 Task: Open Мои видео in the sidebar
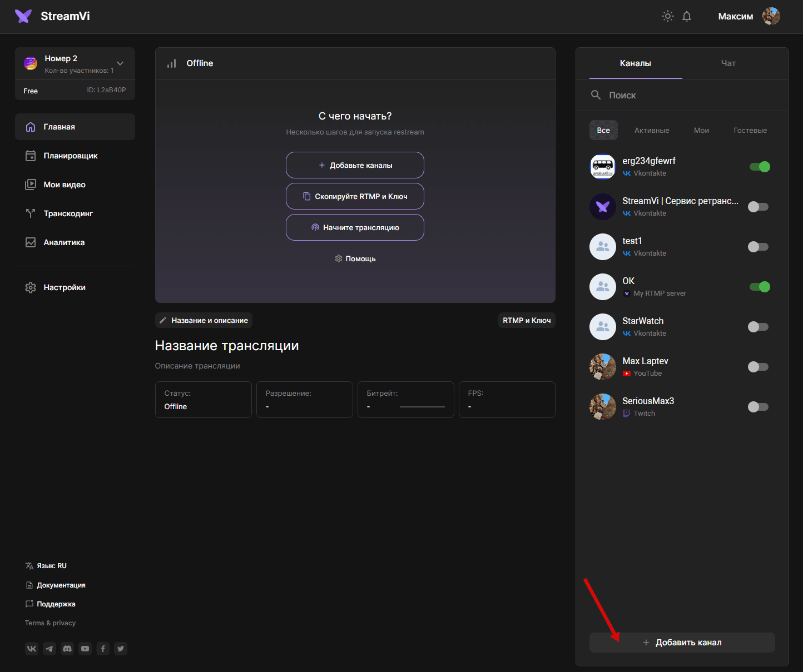click(x=75, y=185)
